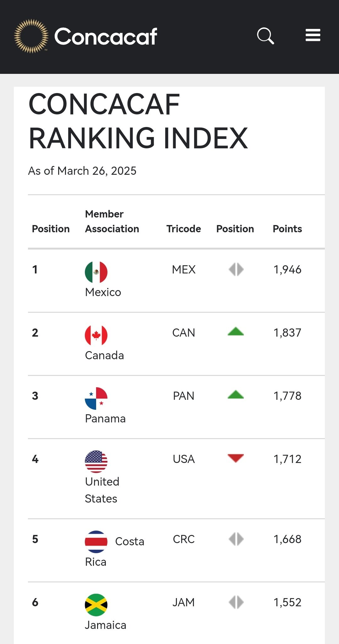The image size is (339, 644).
Task: Click Panama's green up arrow indicator
Action: coord(236,395)
